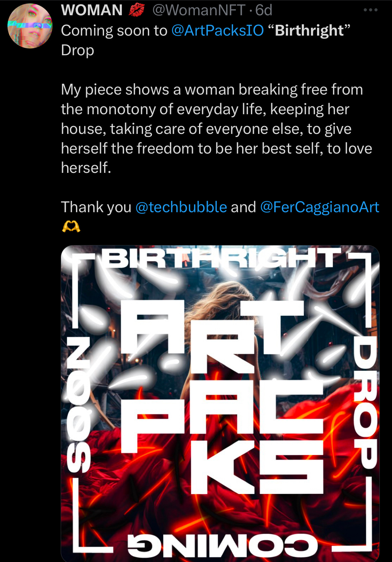This screenshot has height=562, width=392.
Task: Follow the @ArtPacksIO mention
Action: (x=217, y=31)
